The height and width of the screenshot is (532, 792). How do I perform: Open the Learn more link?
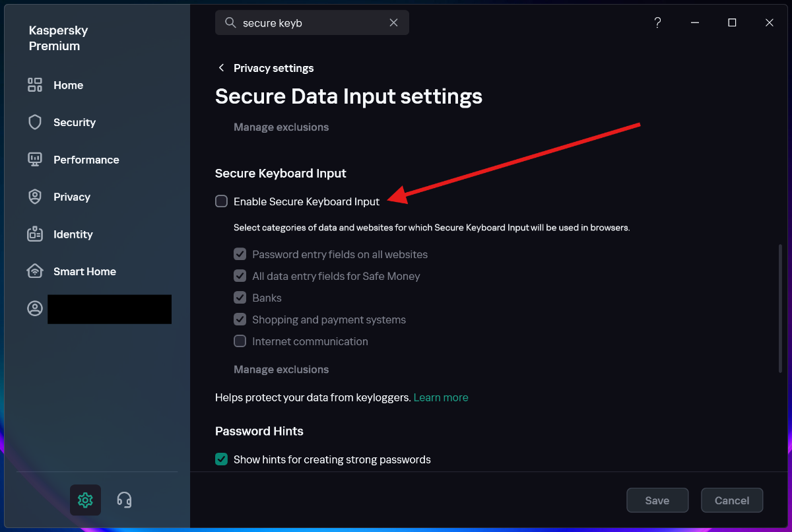click(x=440, y=397)
